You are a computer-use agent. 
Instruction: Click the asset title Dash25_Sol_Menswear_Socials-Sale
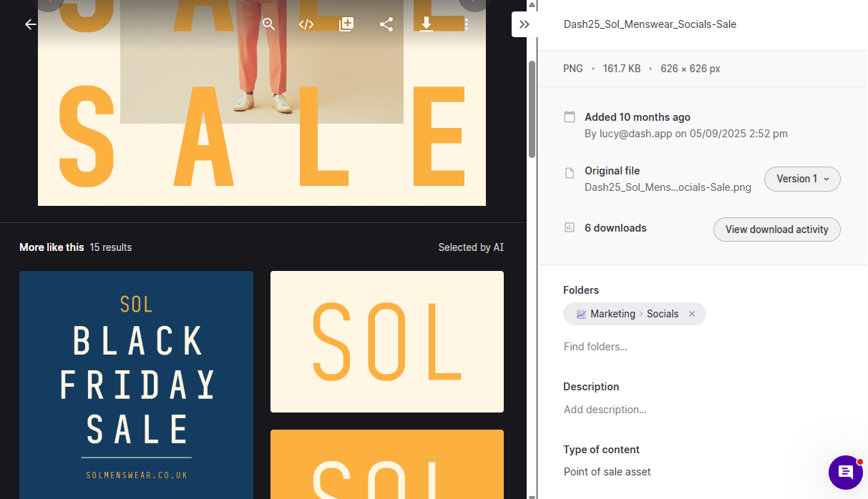click(x=650, y=24)
